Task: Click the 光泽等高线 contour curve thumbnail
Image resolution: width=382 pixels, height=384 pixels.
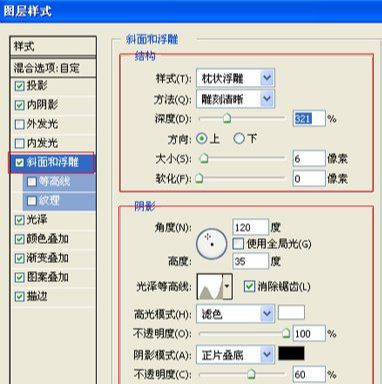Action: point(210,286)
